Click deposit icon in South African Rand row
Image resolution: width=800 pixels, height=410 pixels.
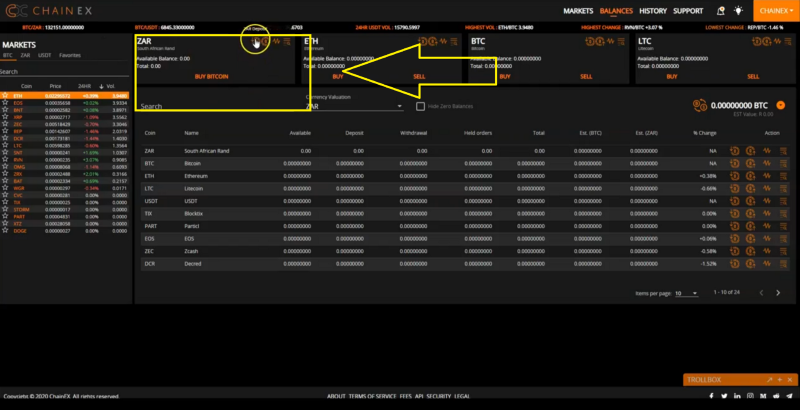735,151
